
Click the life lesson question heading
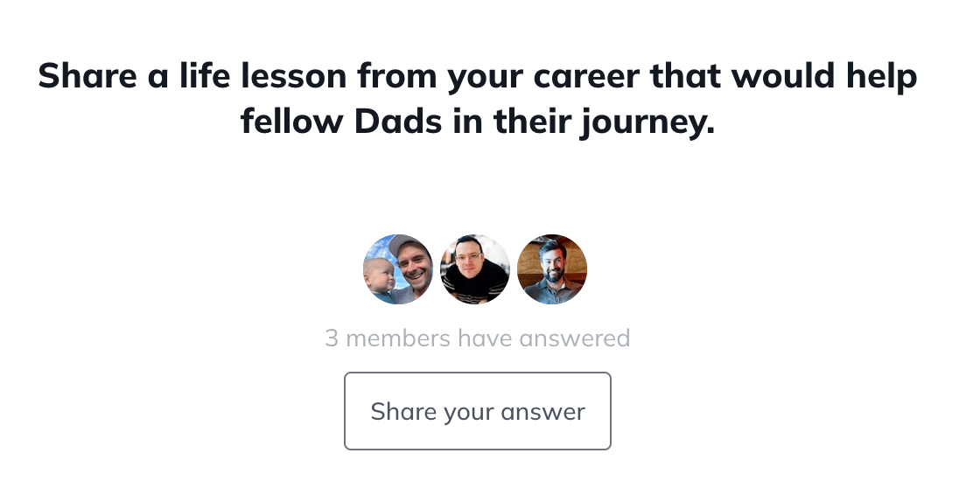pyautogui.click(x=478, y=98)
